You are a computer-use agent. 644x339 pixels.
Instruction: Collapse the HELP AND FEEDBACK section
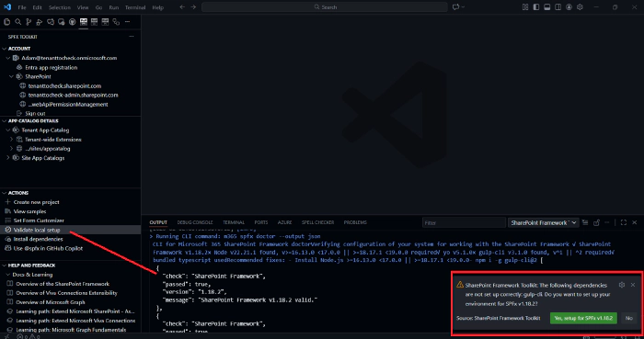point(4,266)
